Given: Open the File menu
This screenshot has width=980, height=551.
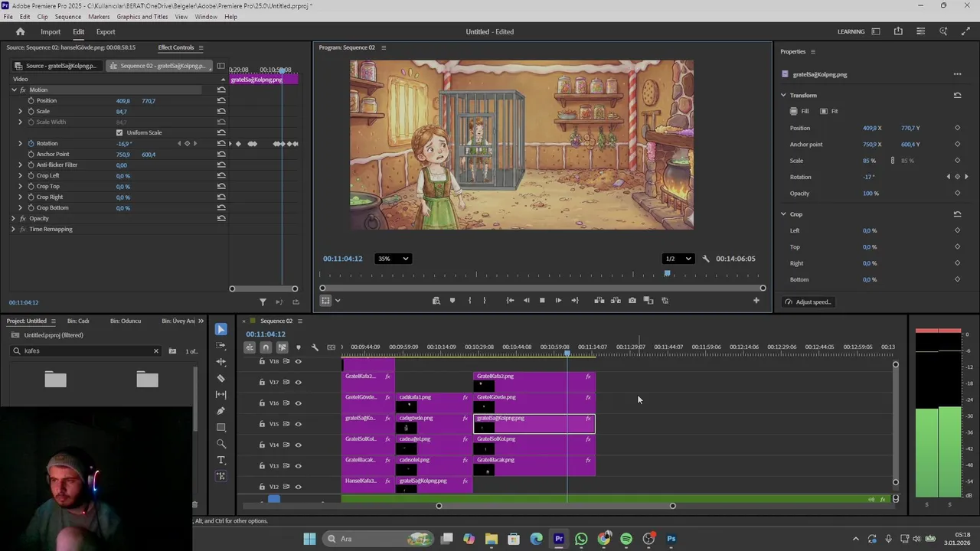Looking at the screenshot, I should click(8, 17).
